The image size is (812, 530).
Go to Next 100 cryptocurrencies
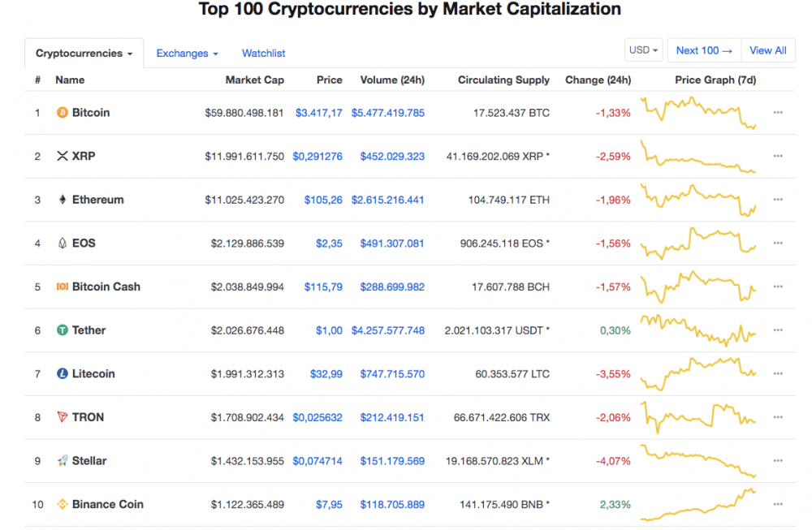pos(703,50)
